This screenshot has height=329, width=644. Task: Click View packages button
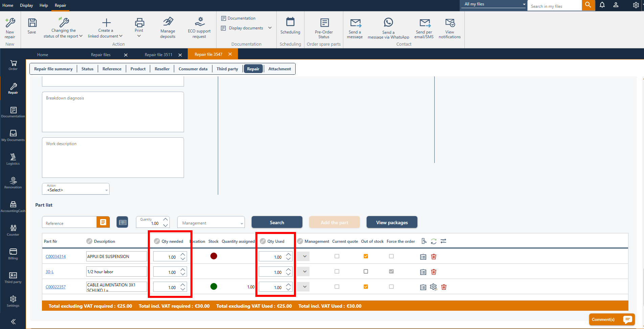point(392,222)
